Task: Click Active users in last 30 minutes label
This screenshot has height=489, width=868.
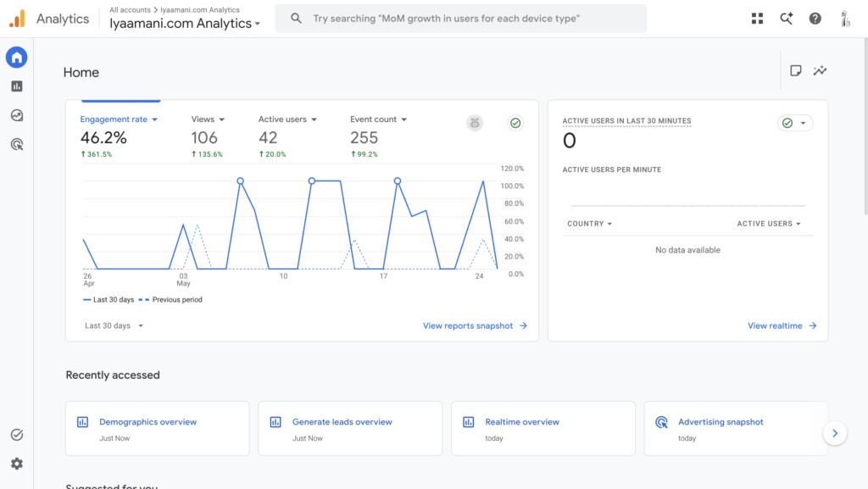Action: (626, 120)
